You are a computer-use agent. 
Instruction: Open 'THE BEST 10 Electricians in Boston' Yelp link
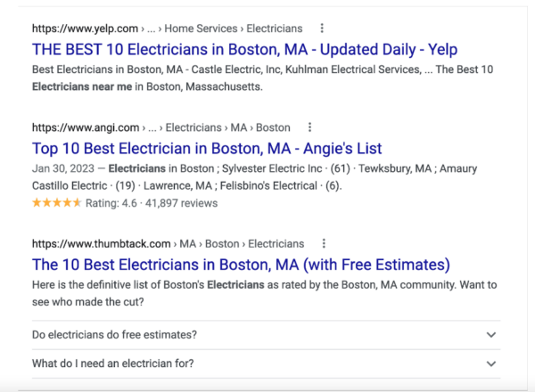point(244,49)
